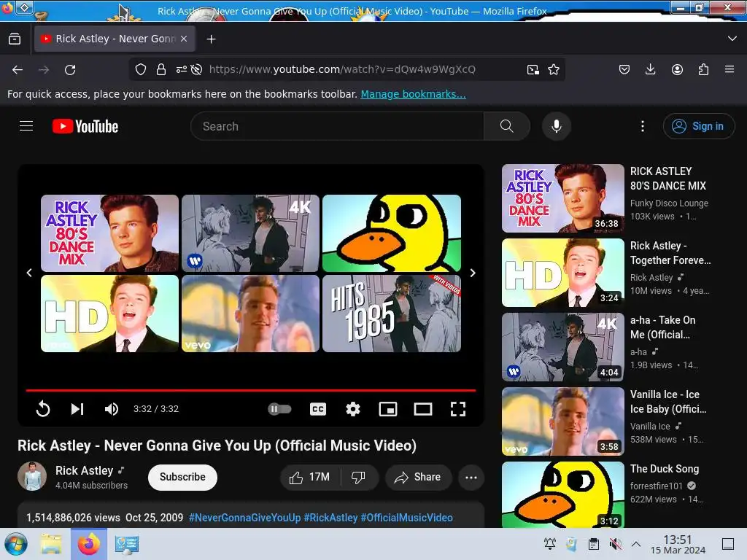Open the Rick Astley channel name link

[x=85, y=470]
